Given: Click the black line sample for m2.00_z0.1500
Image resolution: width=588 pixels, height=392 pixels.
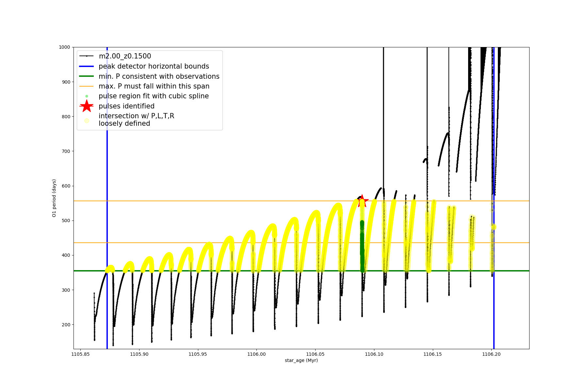Looking at the screenshot, I should pos(87,56).
